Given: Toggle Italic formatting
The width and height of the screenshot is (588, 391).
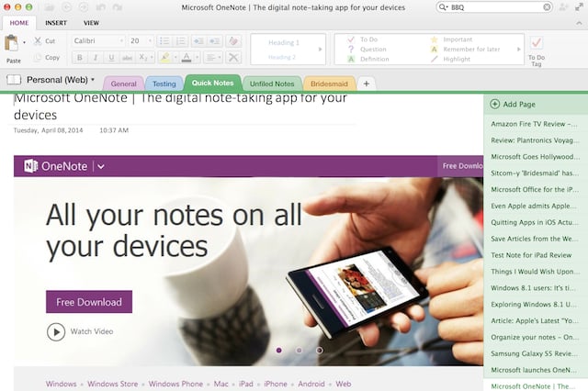Looking at the screenshot, I should tap(96, 57).
